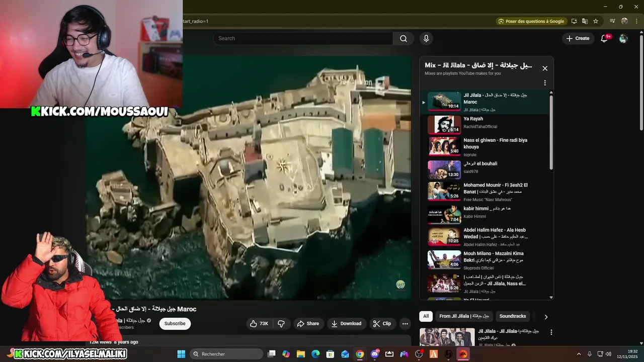
Task: Open volume control in the system tray
Action: coord(609,354)
